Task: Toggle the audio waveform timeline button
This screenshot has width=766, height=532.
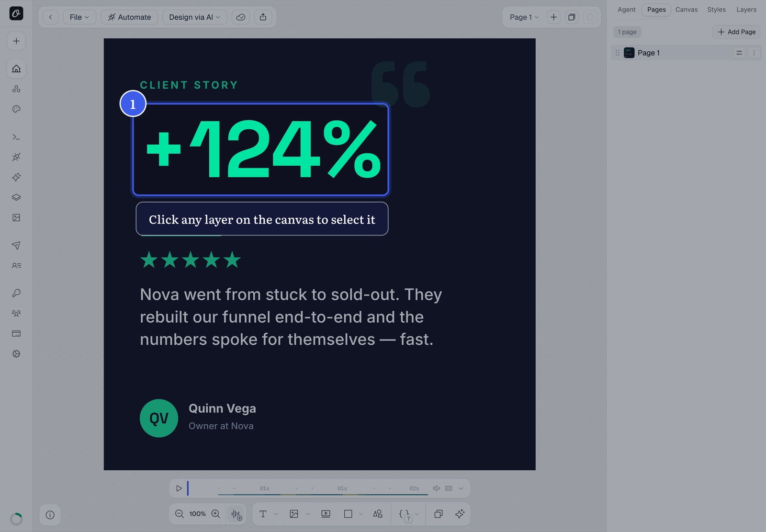Action: 237,514
